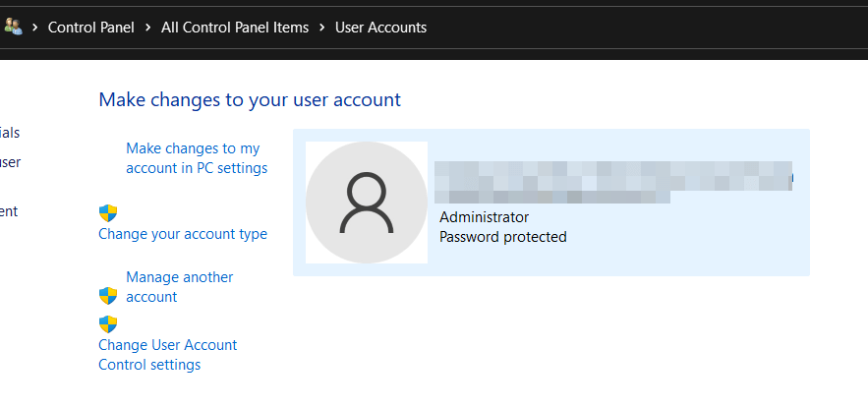Navigate to All Control Panel Items breadcrumb
The image size is (868, 408).
tap(235, 28)
